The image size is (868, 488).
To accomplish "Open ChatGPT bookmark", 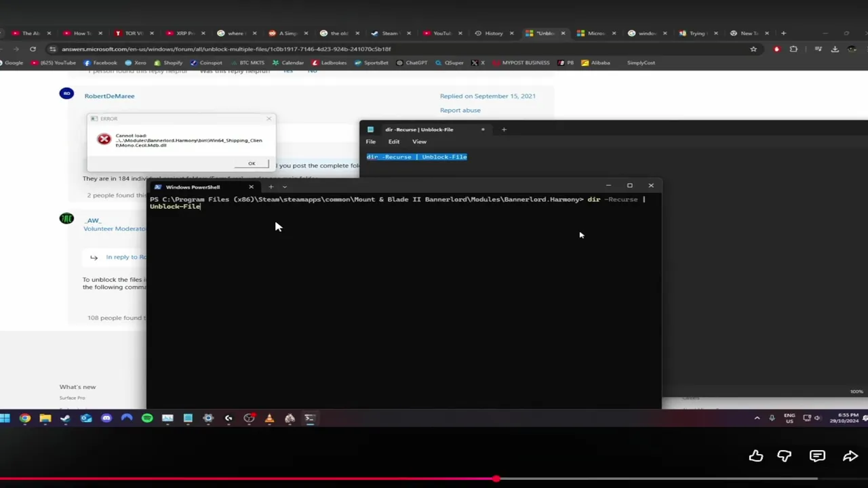I will coord(412,63).
